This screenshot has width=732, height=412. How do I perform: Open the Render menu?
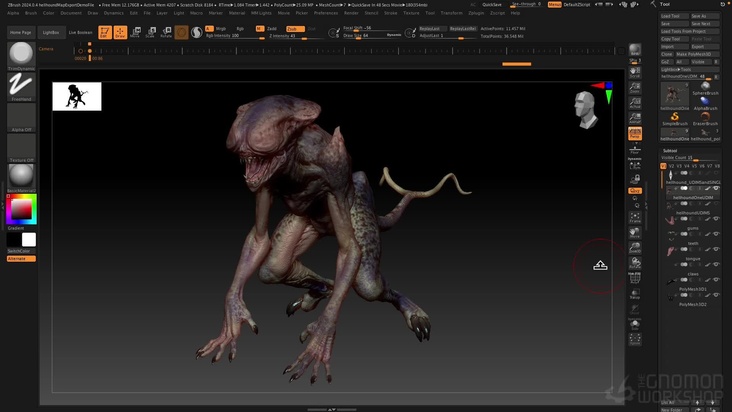(x=351, y=13)
